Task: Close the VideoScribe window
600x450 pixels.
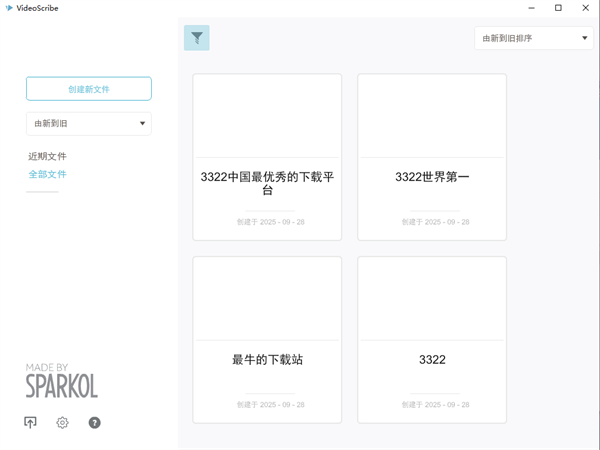Action: 585,8
